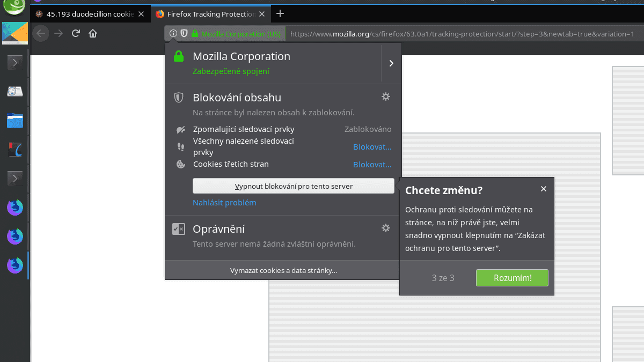
Task: Click the footprints tracker icon in the panel
Action: (180, 146)
